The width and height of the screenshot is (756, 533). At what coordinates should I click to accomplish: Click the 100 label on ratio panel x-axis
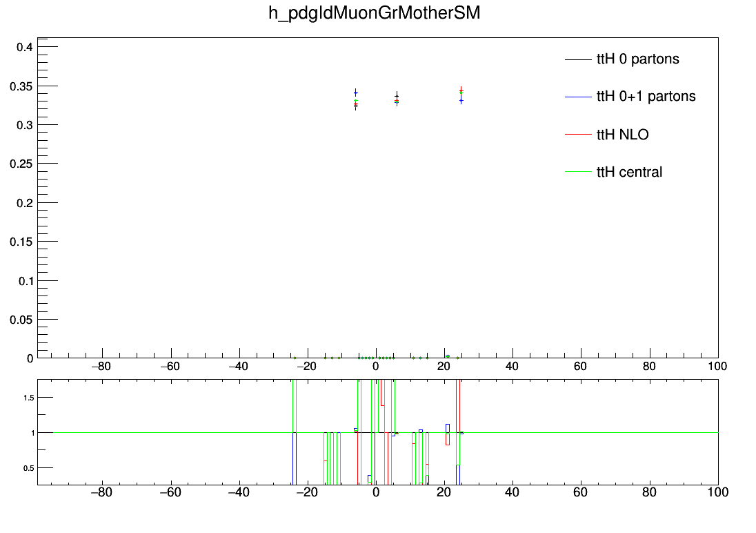tap(717, 492)
